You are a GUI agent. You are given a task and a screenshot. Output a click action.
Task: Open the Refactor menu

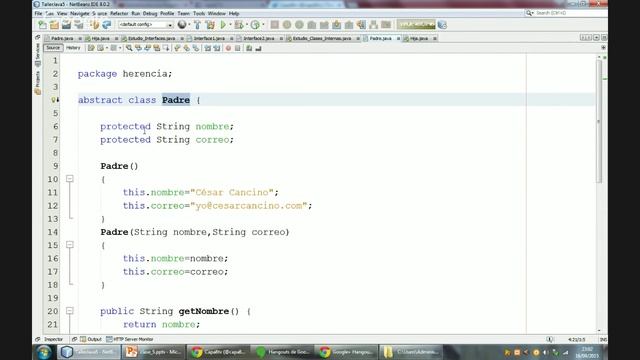click(119, 13)
